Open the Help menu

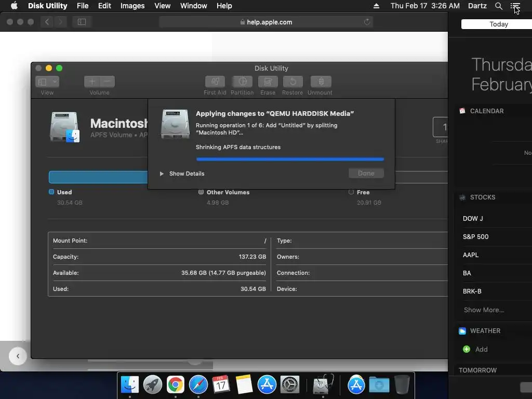(224, 6)
